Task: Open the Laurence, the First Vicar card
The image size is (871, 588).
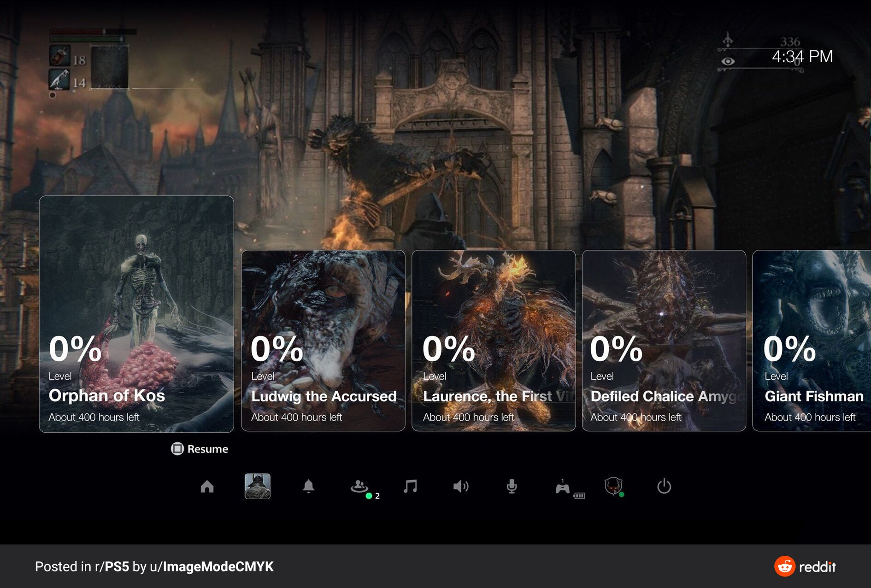Action: (x=494, y=341)
